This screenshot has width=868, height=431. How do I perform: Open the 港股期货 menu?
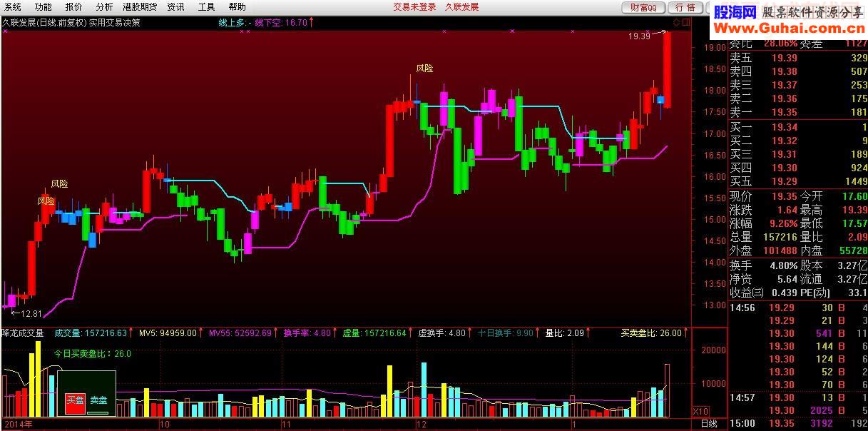click(140, 7)
